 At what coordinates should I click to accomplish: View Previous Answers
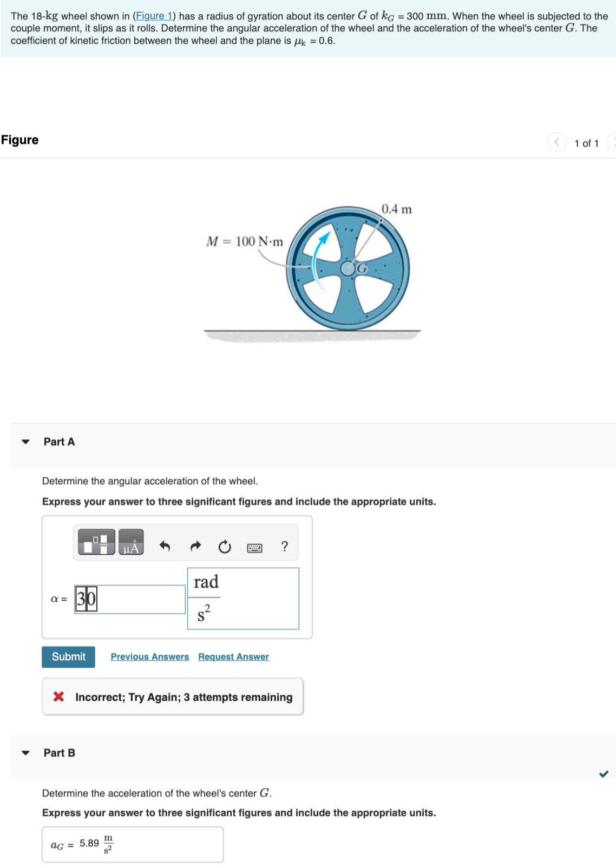(150, 656)
